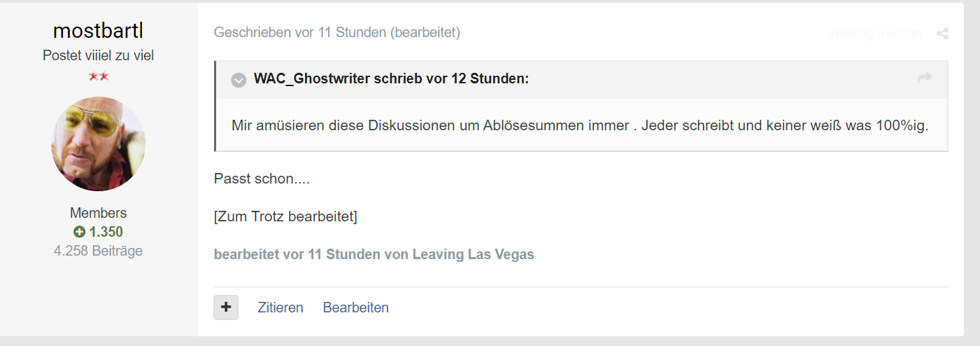This screenshot has height=346, width=980.
Task: Click the share post icon
Action: tap(942, 34)
